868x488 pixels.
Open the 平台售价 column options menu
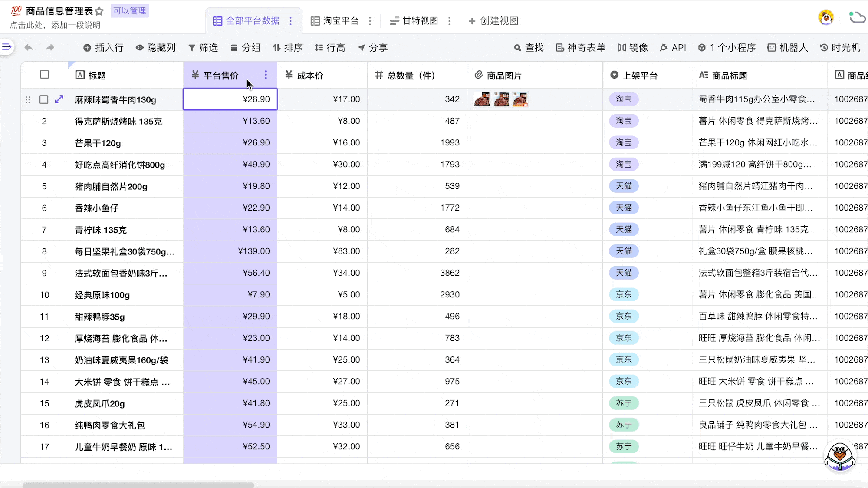(266, 75)
